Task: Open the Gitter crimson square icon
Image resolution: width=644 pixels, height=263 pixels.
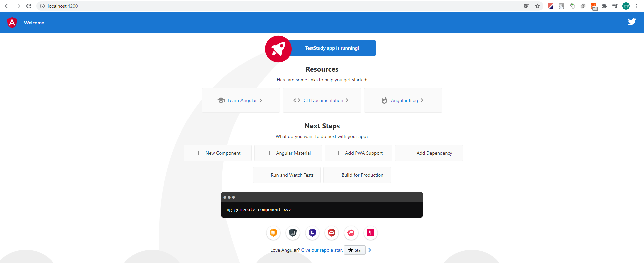Action: pyautogui.click(x=371, y=233)
